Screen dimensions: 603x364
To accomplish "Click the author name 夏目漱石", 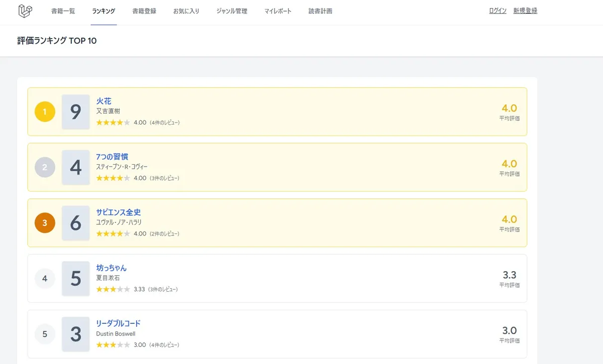I will pyautogui.click(x=108, y=278).
